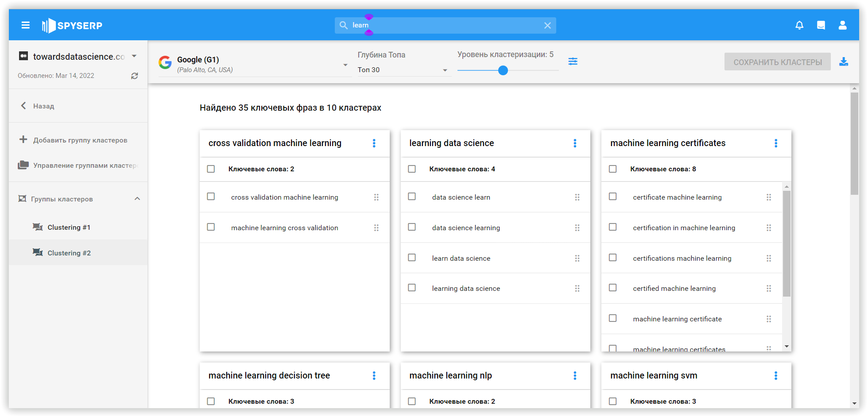Tick the 'certified machine learning' checkbox
Viewport: 868px width, 417px height.
[613, 288]
